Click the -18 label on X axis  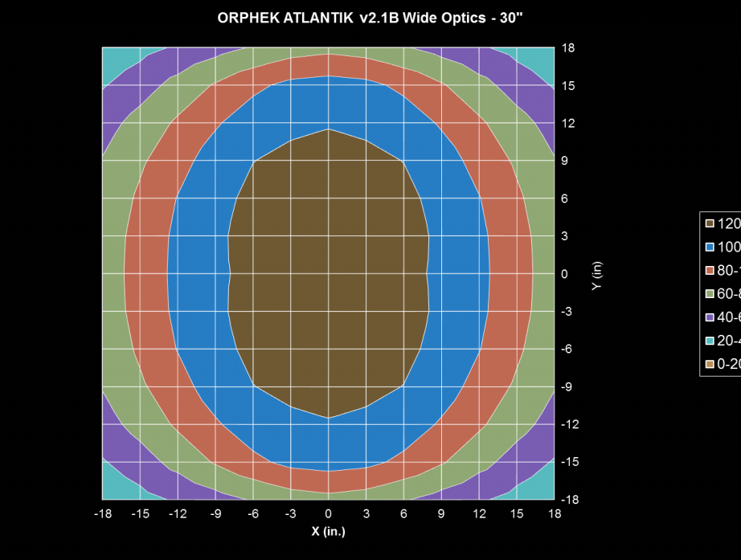[102, 513]
